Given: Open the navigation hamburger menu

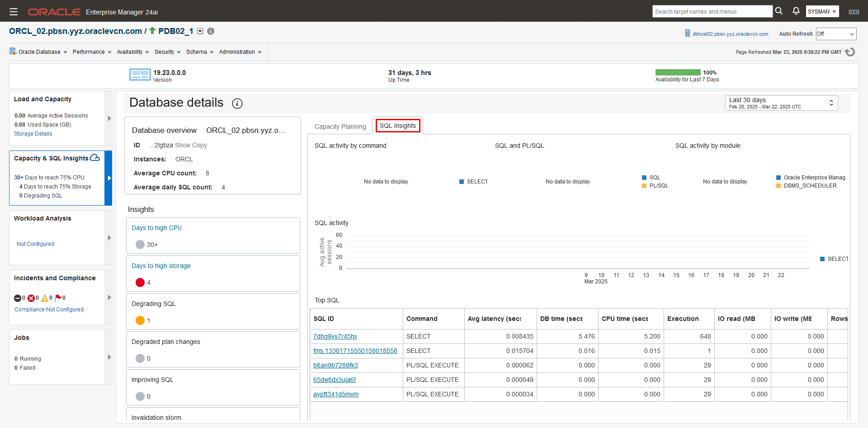Looking at the screenshot, I should pyautogui.click(x=14, y=11).
